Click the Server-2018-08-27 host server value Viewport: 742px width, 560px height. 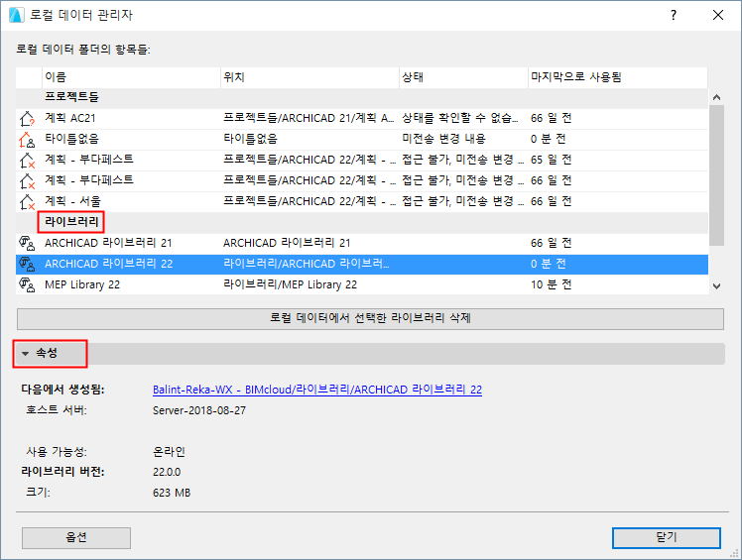199,410
